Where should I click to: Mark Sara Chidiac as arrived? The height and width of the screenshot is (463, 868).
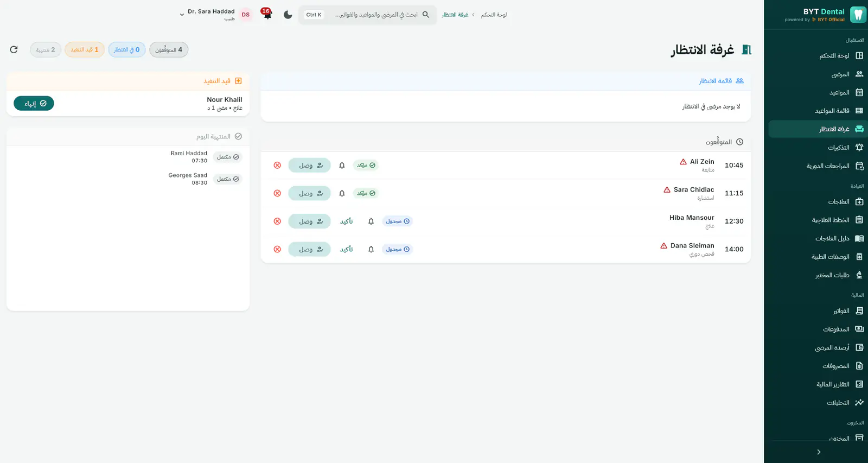coord(309,193)
